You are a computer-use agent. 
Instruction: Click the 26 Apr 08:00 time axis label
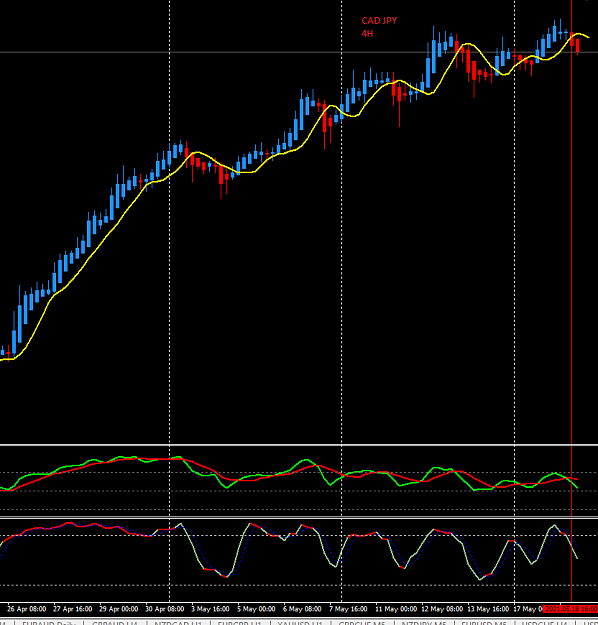[x=26, y=609]
